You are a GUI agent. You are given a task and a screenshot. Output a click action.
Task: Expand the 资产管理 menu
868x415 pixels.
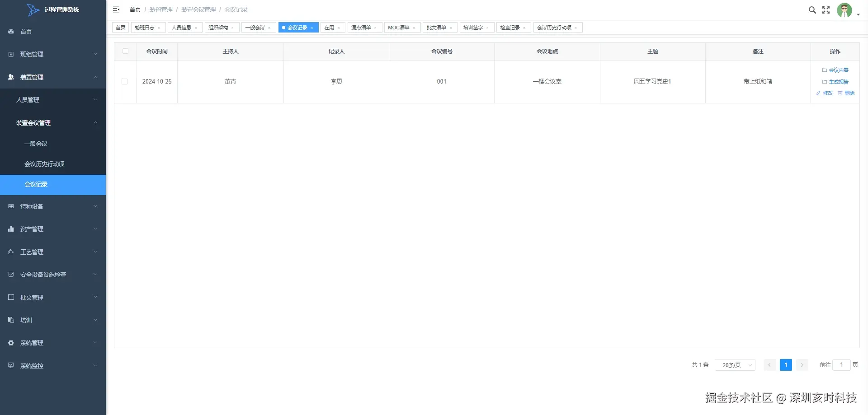click(95, 229)
